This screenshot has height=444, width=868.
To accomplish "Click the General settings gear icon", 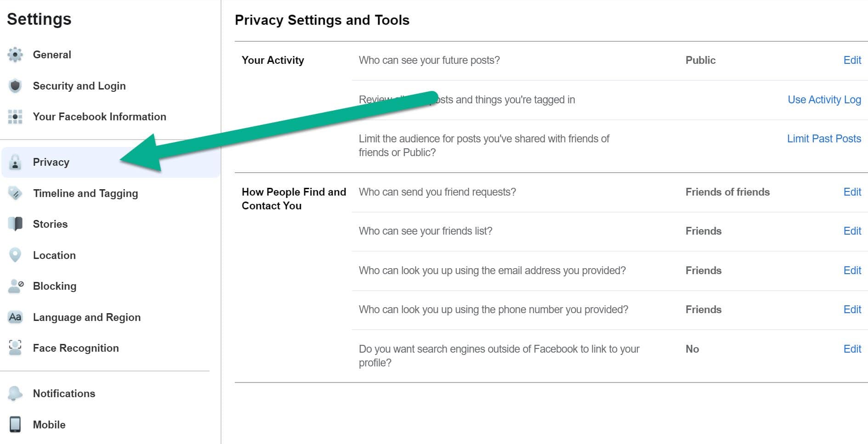I will 15,54.
